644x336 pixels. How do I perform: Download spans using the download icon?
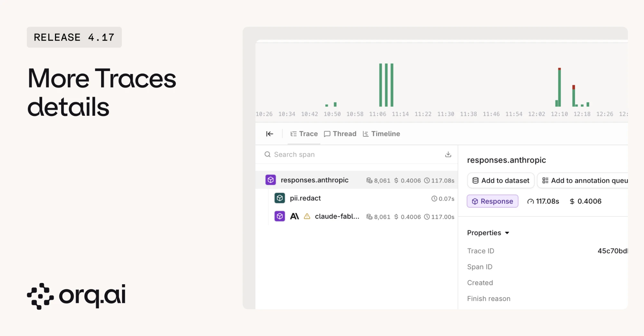click(448, 154)
